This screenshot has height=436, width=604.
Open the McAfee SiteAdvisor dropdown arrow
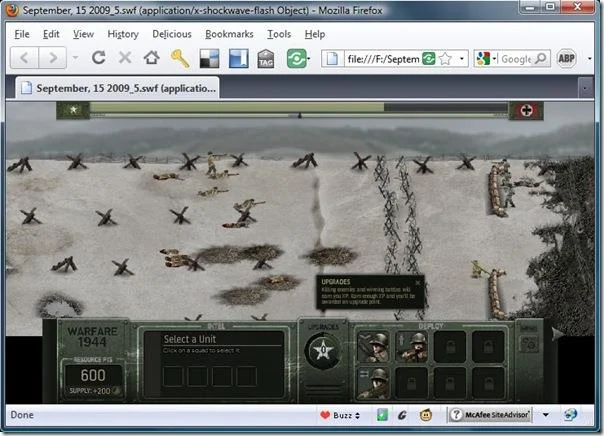pos(545,415)
